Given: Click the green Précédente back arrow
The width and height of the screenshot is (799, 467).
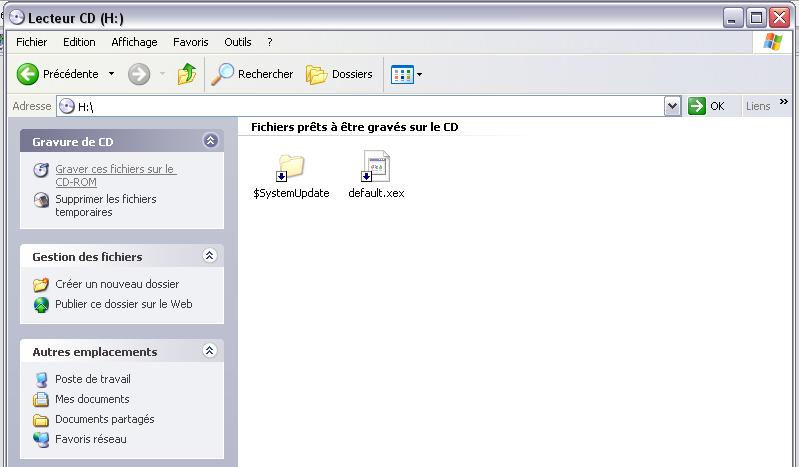Looking at the screenshot, I should click(28, 74).
